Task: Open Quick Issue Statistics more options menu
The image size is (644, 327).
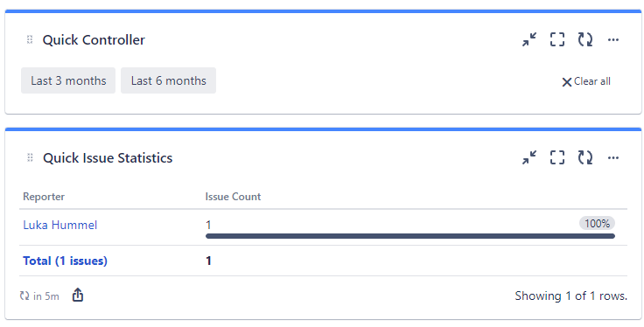Action: [613, 157]
